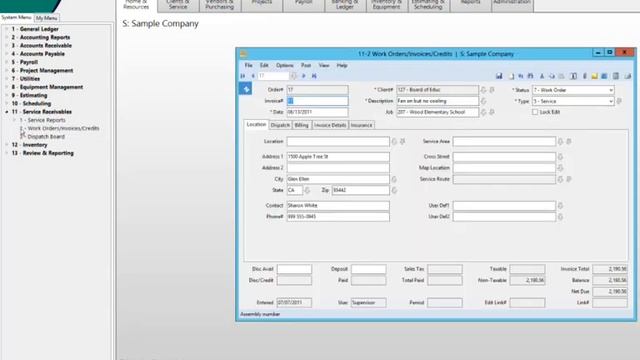Screen dimensions: 640x360
Task: Open first lookup arrow beside Location field
Action: (x=394, y=141)
